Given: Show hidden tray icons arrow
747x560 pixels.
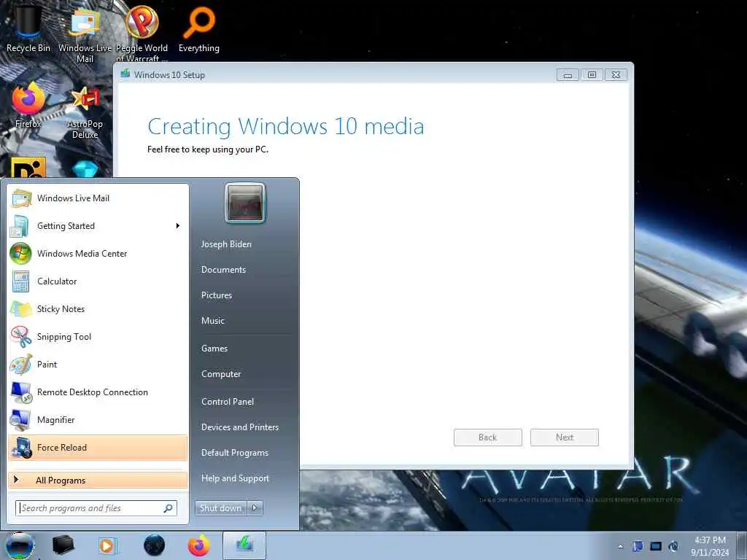Looking at the screenshot, I should [620, 546].
